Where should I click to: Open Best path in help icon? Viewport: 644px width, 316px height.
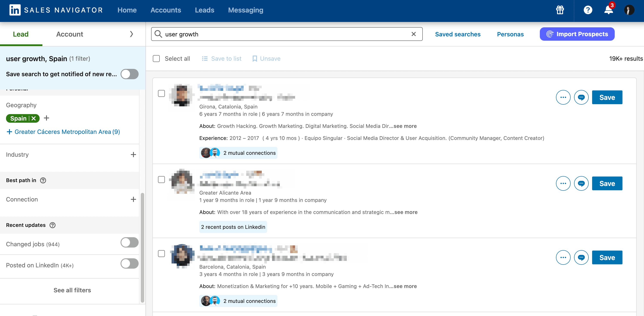(x=43, y=180)
